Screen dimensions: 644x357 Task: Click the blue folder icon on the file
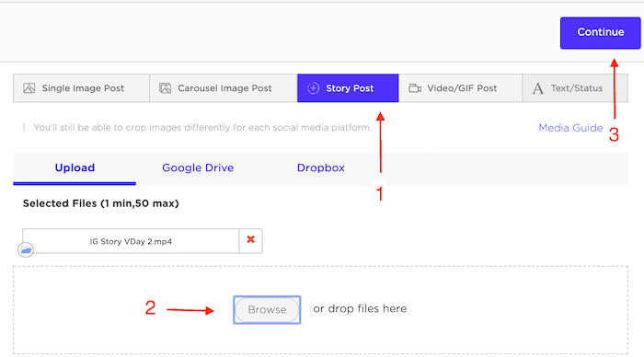pyautogui.click(x=26, y=249)
